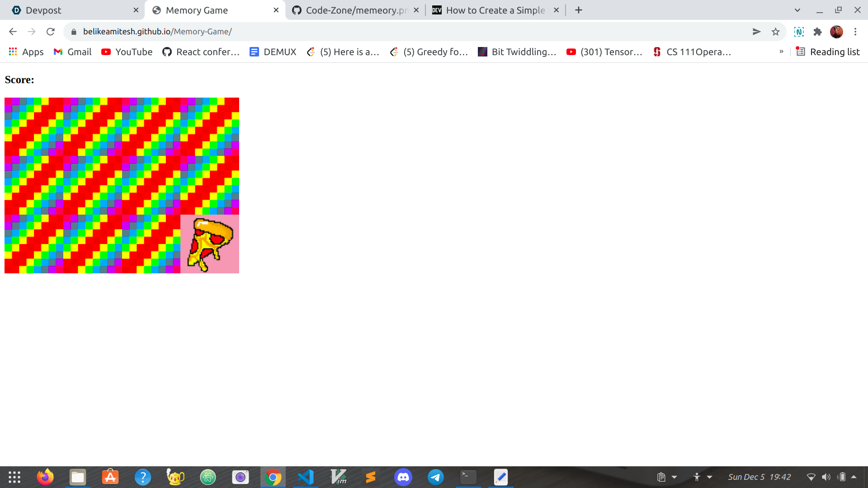Open the YouTube bookmark
Viewport: 868px width, 488px height.
(127, 52)
